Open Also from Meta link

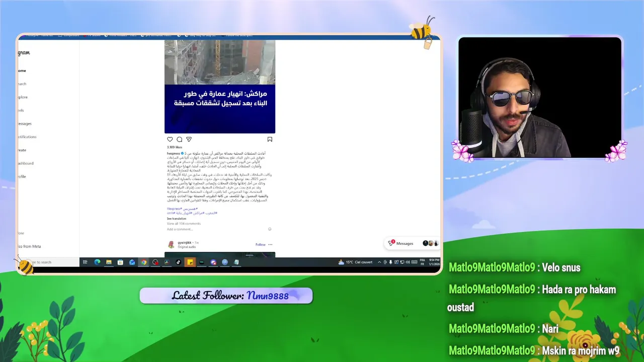pos(29,246)
